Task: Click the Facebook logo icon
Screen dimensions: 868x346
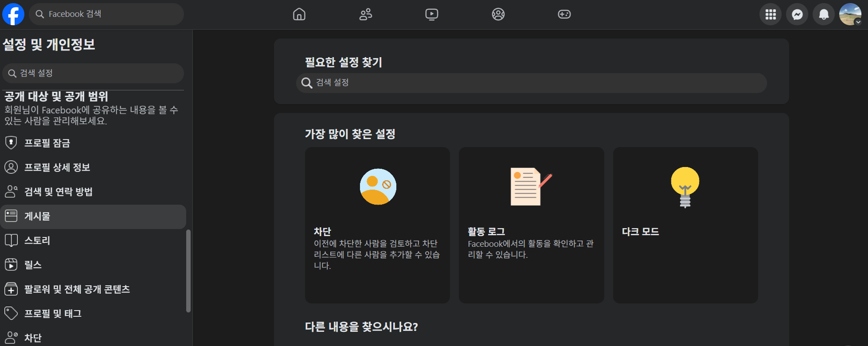Action: pyautogui.click(x=13, y=14)
